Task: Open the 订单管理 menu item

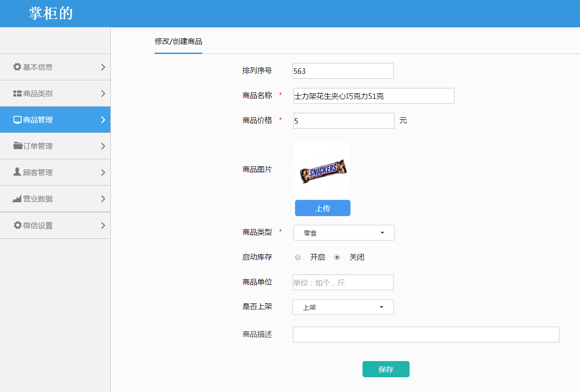Action: click(38, 146)
